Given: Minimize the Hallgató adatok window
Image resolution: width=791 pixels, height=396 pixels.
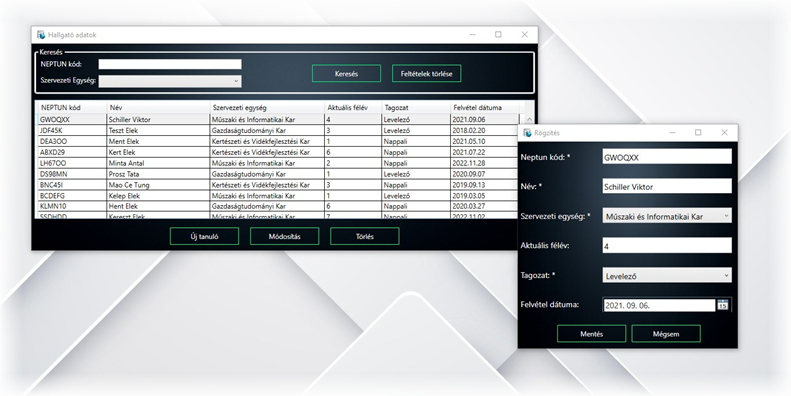Looking at the screenshot, I should [x=473, y=35].
